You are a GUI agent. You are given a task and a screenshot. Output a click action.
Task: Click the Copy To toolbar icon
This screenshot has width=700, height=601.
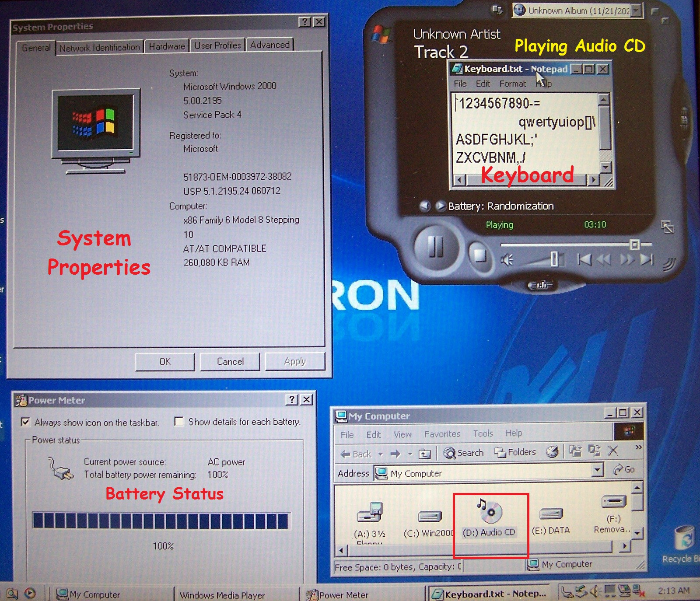coord(594,451)
